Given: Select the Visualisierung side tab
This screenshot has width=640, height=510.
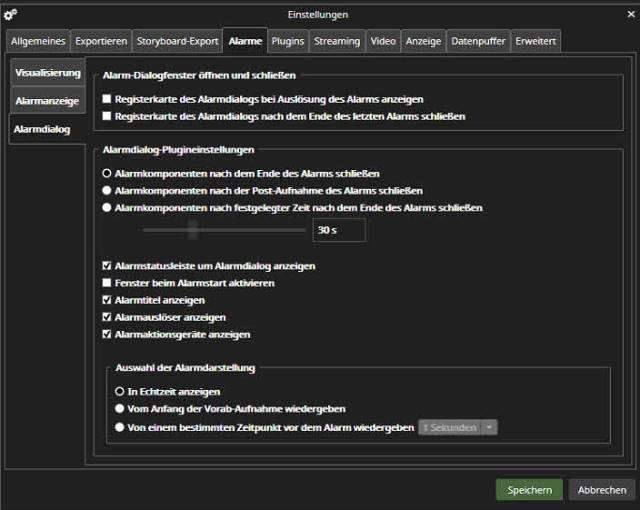Looking at the screenshot, I should 47,73.
